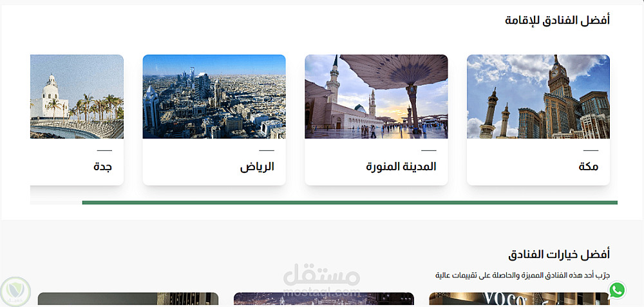Screen dimensions: 644x307
Task: Click the المدينة المنورة city title
Action: 401,166
